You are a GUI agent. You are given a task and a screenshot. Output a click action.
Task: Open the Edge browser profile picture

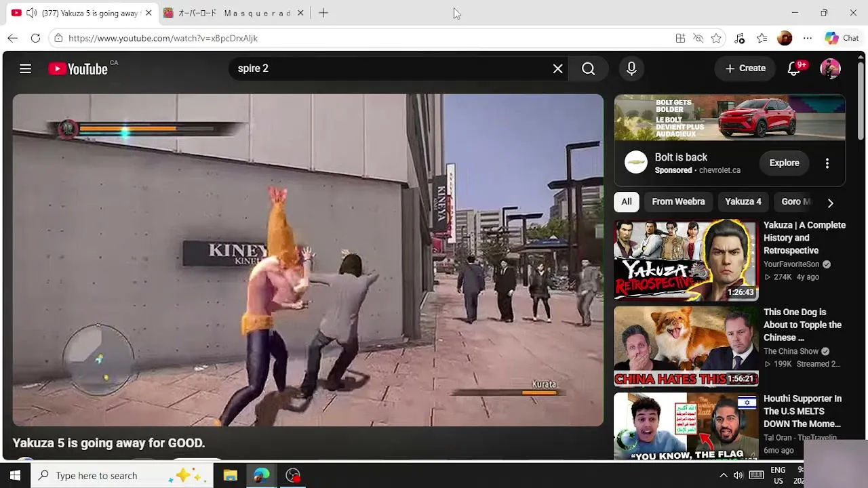tap(785, 39)
